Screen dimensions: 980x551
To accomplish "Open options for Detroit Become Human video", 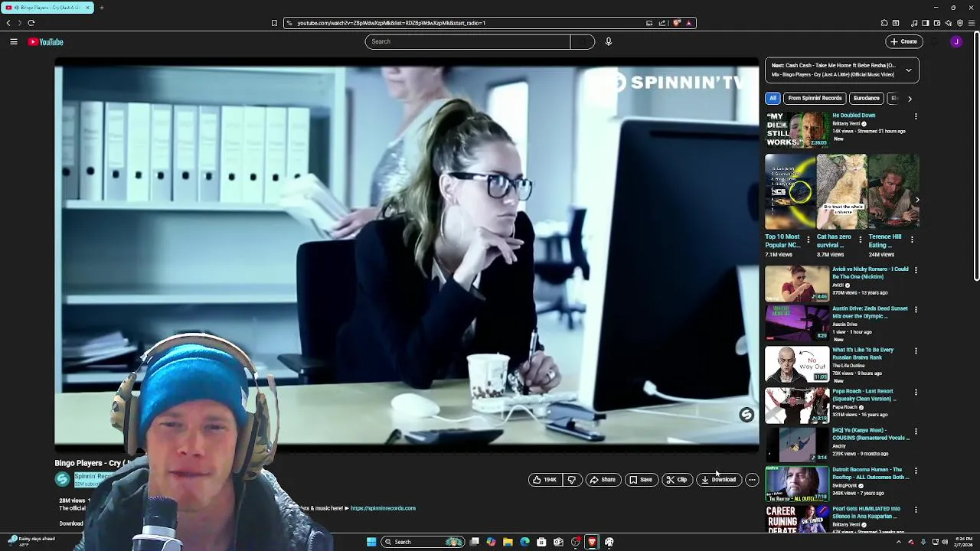I will 916,471.
